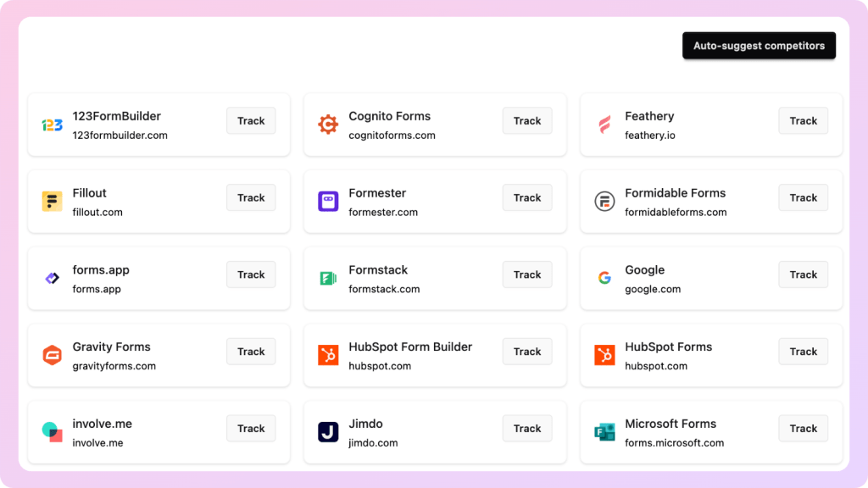Click the Cognito Forms gear logo
The image size is (868, 488).
pos(328,125)
